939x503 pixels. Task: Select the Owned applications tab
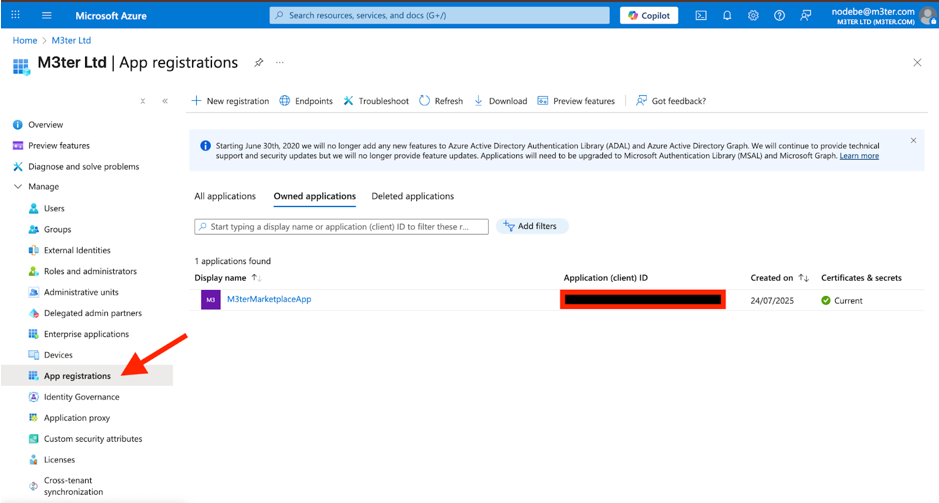314,196
